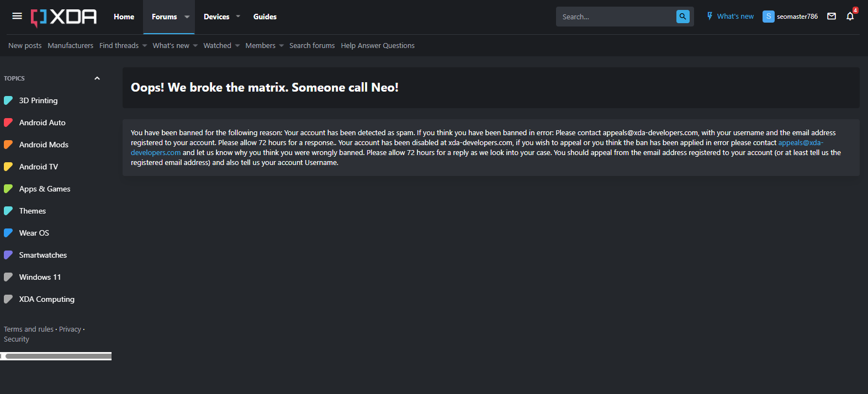Click the XDA logo
Image resolution: width=868 pixels, height=394 pixels.
click(x=63, y=17)
